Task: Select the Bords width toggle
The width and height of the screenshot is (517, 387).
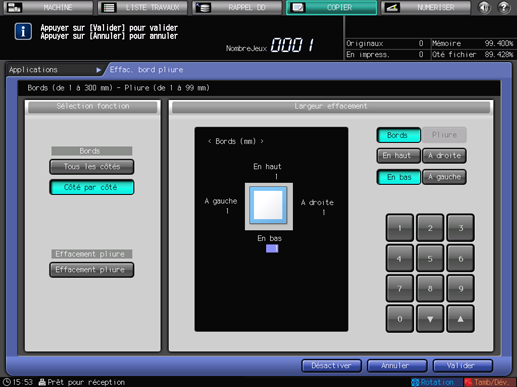Action: [x=398, y=135]
